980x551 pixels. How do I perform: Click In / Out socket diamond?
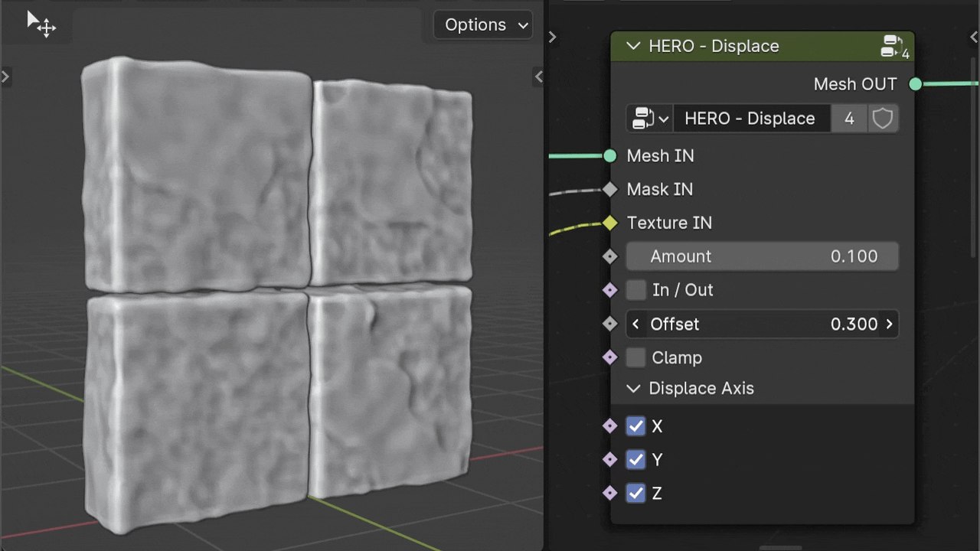[609, 290]
